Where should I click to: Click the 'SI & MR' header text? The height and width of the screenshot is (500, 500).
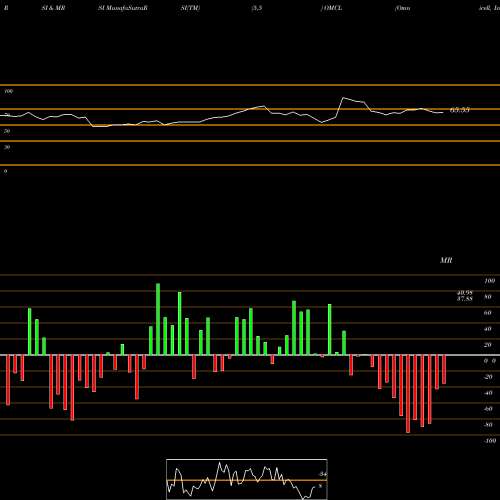(53, 8)
